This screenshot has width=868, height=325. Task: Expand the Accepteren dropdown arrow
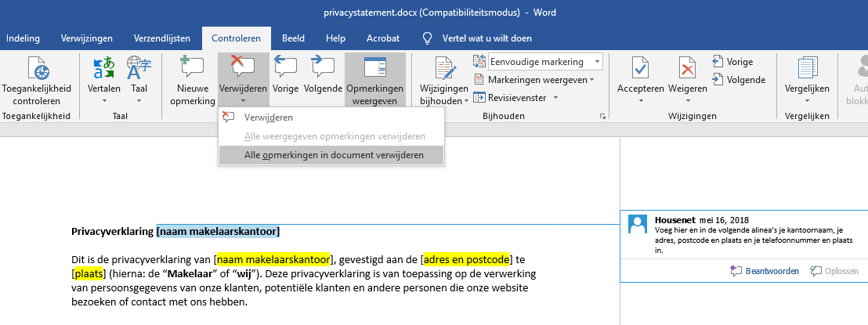coord(641,101)
